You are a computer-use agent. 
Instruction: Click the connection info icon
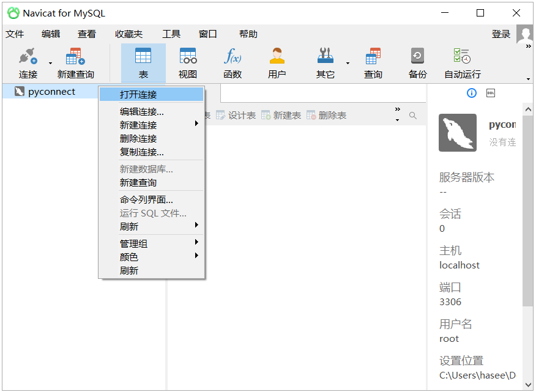(x=471, y=93)
